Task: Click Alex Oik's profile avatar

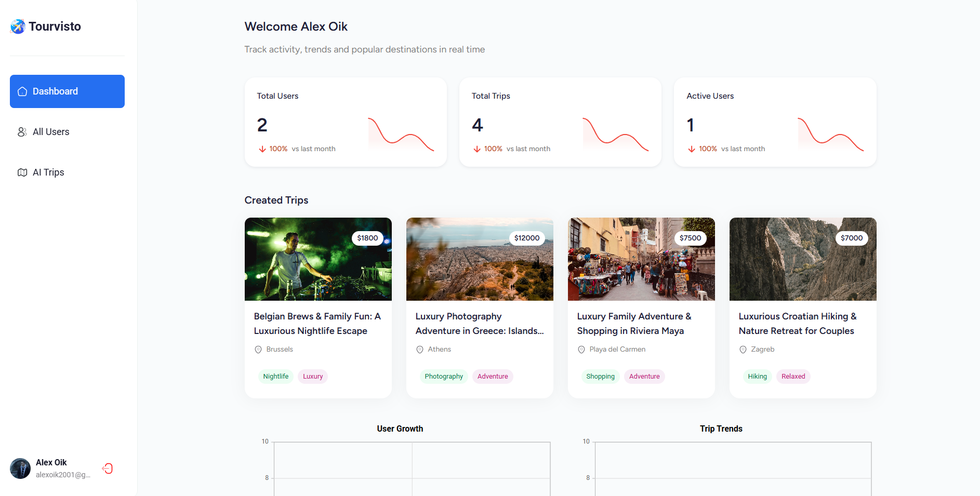Action: pyautogui.click(x=20, y=468)
